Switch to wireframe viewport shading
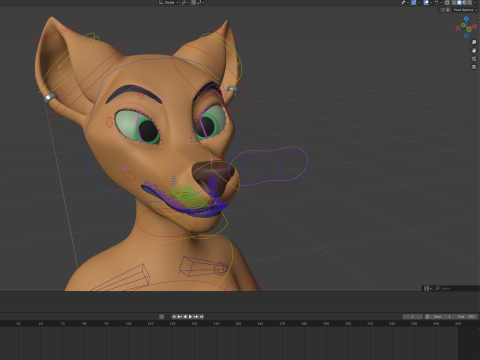Image resolution: width=480 pixels, height=360 pixels. point(454,2)
